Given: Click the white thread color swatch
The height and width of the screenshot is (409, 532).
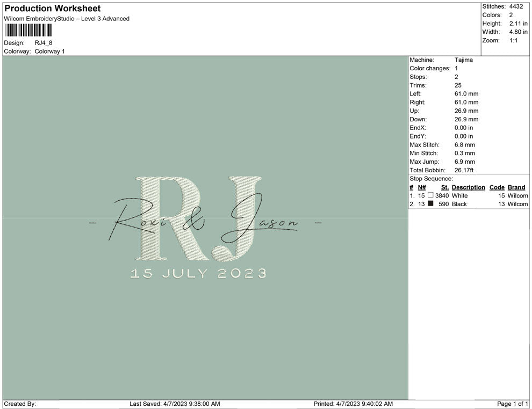Looking at the screenshot, I should pos(430,195).
